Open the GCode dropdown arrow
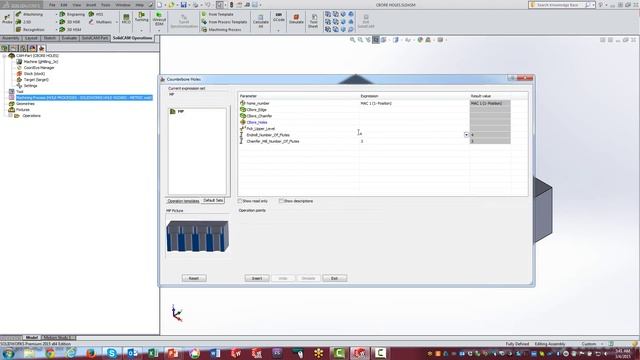Screen dimensions: 640x360 click(278, 30)
